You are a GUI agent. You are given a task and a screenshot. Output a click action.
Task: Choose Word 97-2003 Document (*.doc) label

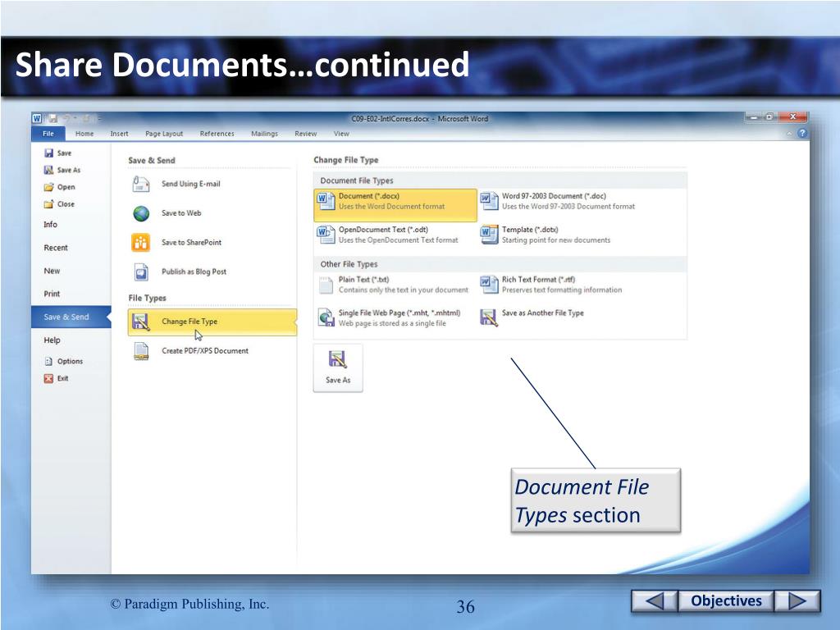click(x=554, y=196)
